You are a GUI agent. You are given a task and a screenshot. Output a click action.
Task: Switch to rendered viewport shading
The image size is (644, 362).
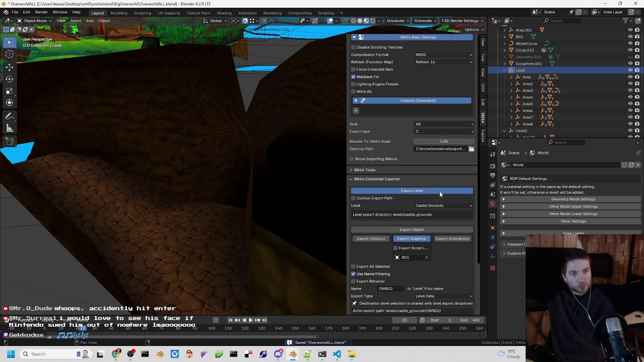[372, 21]
